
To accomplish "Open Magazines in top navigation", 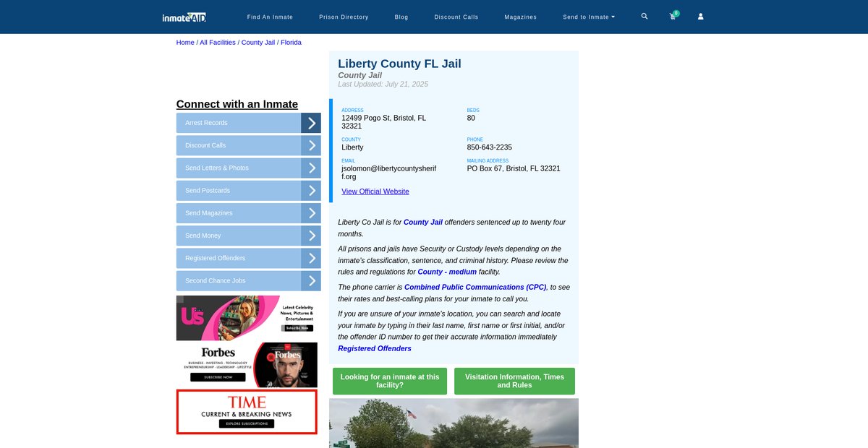I will click(x=521, y=17).
